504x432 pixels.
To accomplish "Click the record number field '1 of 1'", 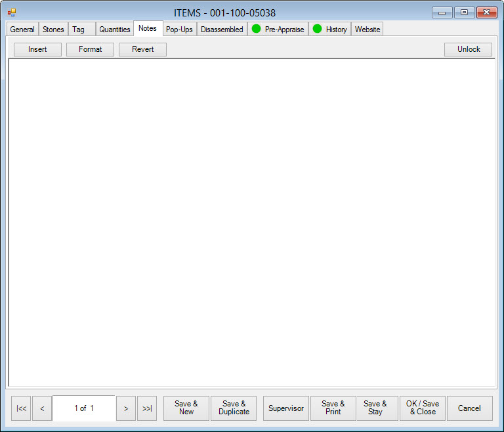I will point(84,408).
